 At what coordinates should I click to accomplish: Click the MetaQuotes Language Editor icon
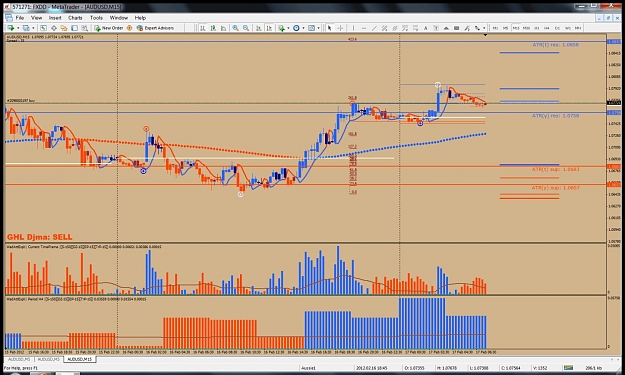coord(129,28)
